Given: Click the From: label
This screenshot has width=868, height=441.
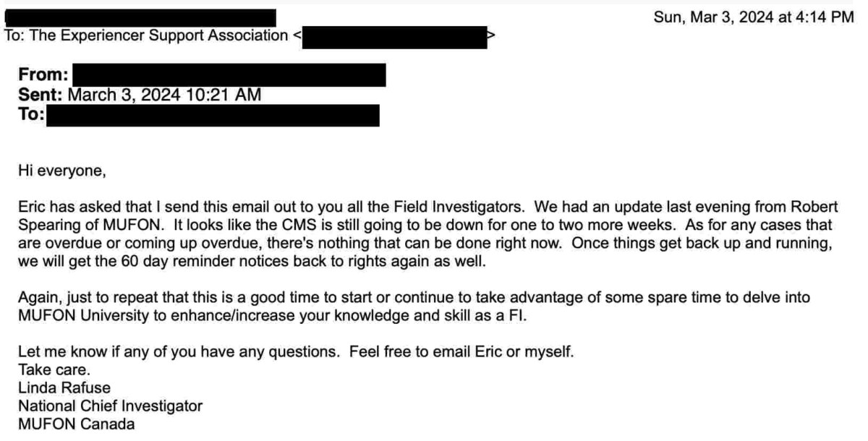Looking at the screenshot, I should (44, 74).
